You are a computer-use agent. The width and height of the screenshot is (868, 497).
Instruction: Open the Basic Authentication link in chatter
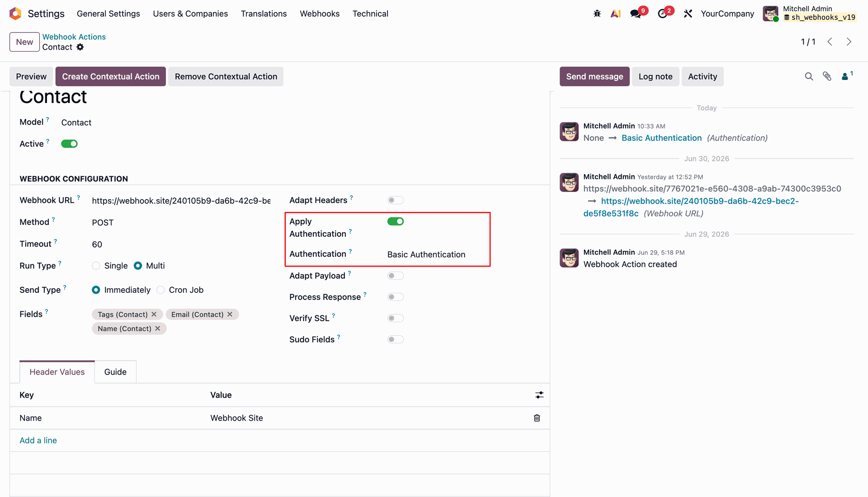coord(661,138)
